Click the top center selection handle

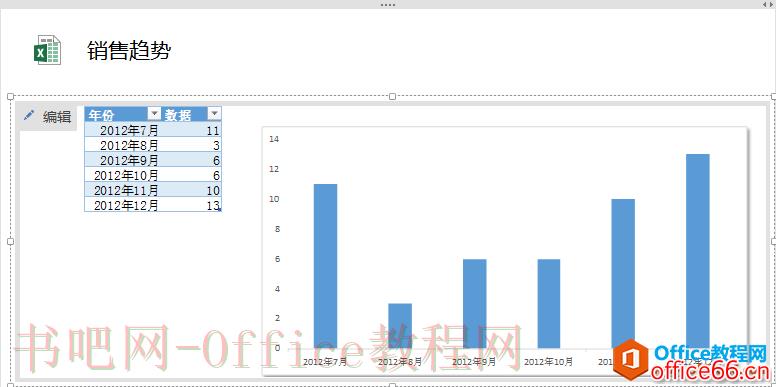(x=392, y=96)
